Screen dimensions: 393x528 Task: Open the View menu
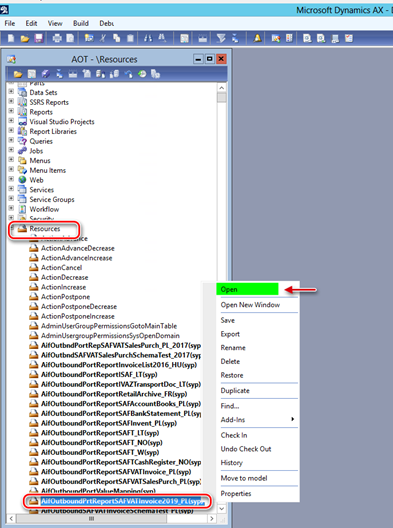point(55,23)
